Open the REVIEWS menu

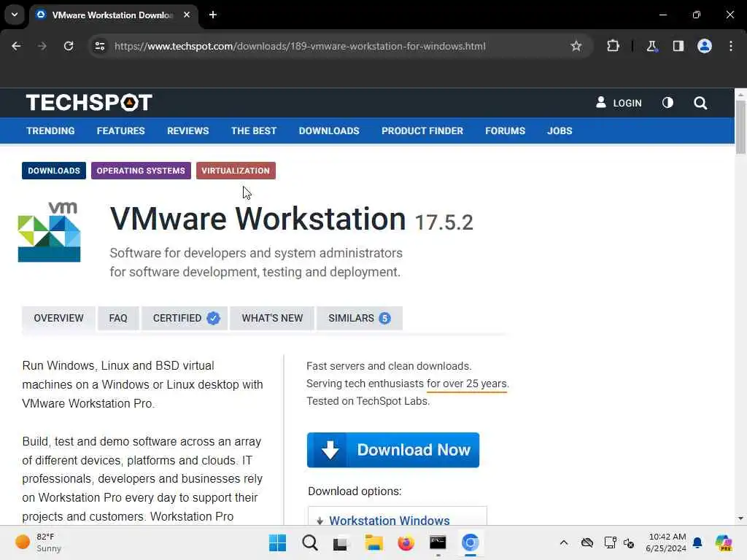coord(187,131)
